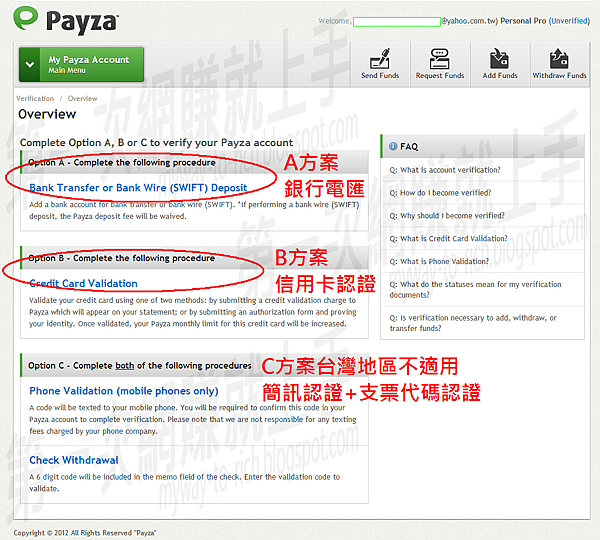This screenshot has height=540, width=600.
Task: Click the copyright 2012 Payza footer text
Action: click(85, 533)
